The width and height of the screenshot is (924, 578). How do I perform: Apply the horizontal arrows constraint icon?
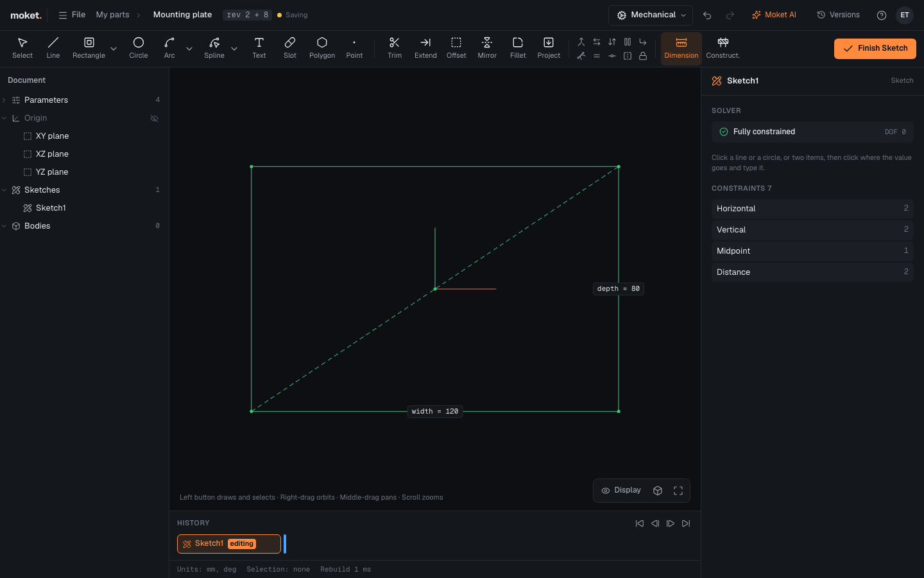597,42
